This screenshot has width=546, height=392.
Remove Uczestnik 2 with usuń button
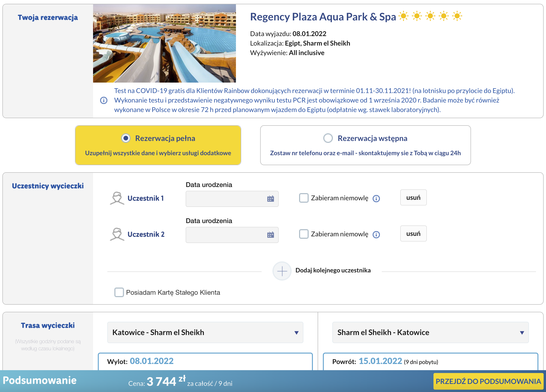(x=413, y=234)
